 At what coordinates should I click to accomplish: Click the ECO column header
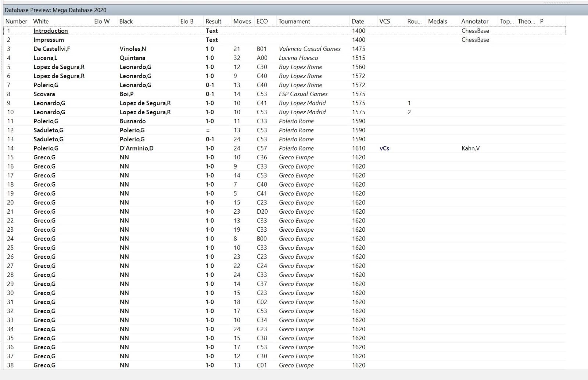262,21
